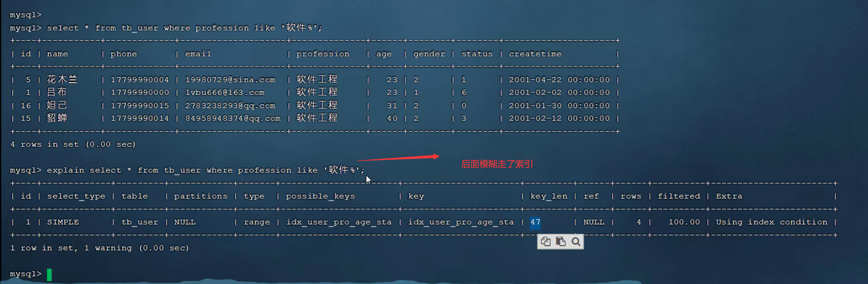The image size is (868, 284).
Task: Click the name 貂蝉 in the result table
Action: (57, 118)
